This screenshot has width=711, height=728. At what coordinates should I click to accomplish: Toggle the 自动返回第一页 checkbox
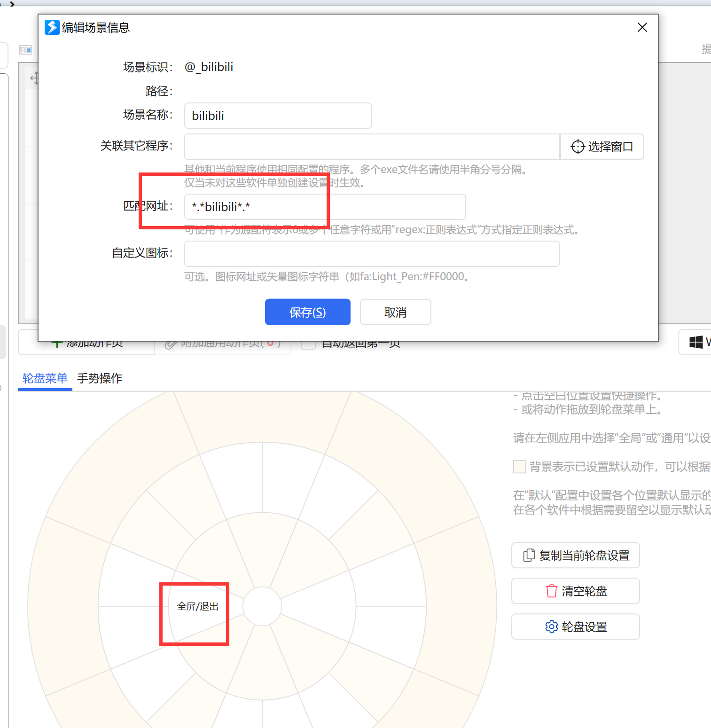click(308, 344)
